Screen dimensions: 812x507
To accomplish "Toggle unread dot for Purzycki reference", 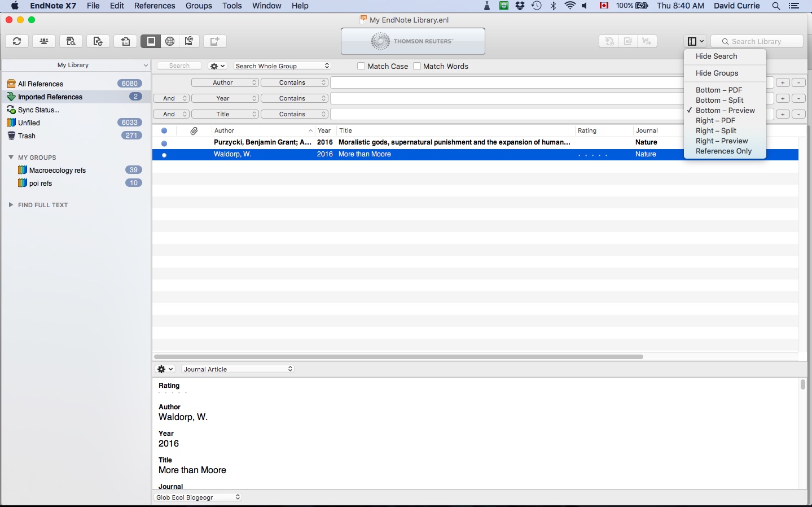I will [164, 143].
